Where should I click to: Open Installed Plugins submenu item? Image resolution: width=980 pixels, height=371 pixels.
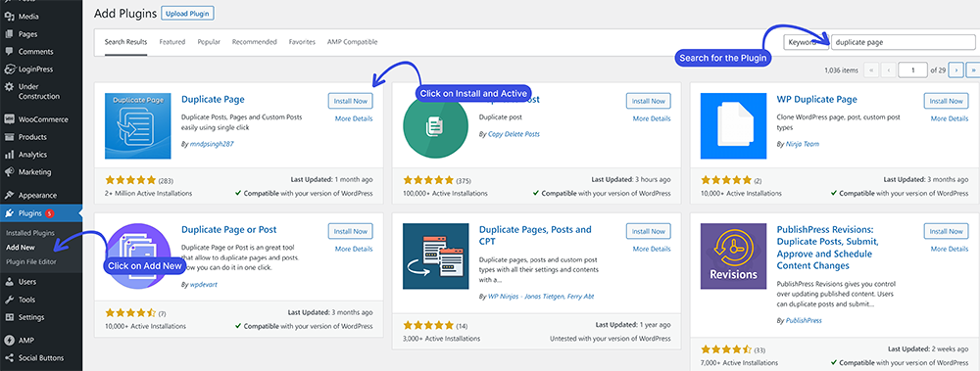coord(30,233)
